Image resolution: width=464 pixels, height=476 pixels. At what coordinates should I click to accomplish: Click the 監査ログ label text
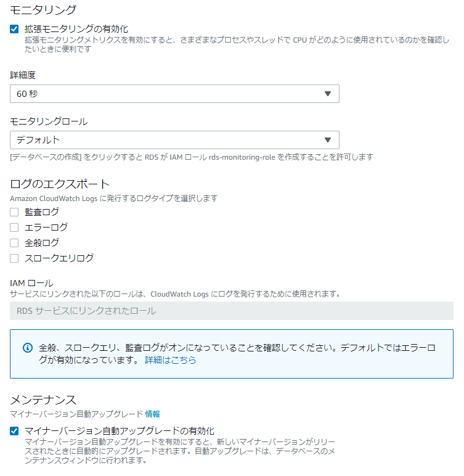click(x=42, y=212)
